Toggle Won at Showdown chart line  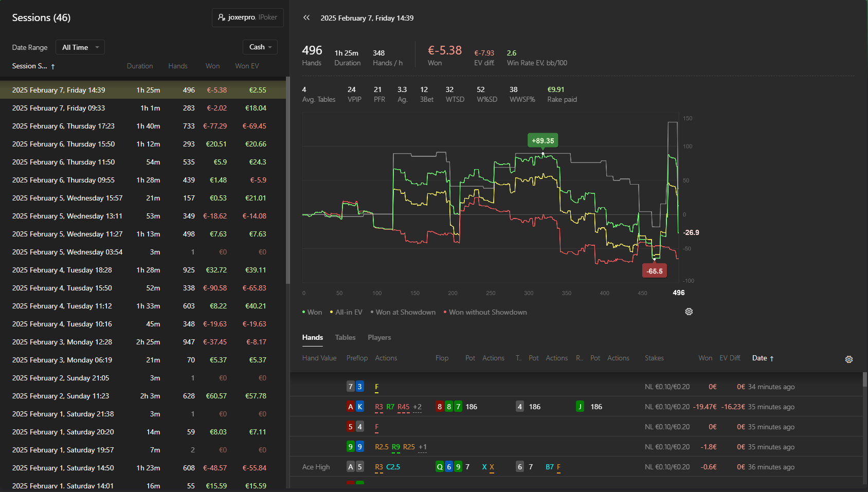pyautogui.click(x=403, y=312)
